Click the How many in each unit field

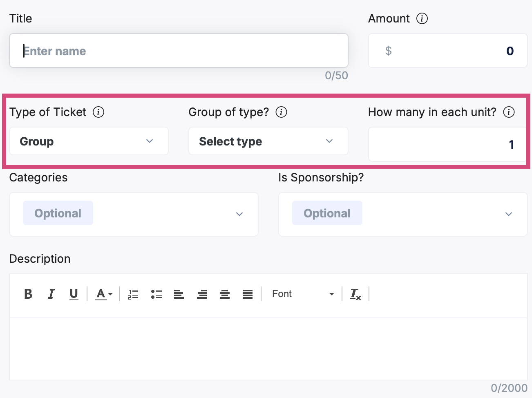[447, 144]
